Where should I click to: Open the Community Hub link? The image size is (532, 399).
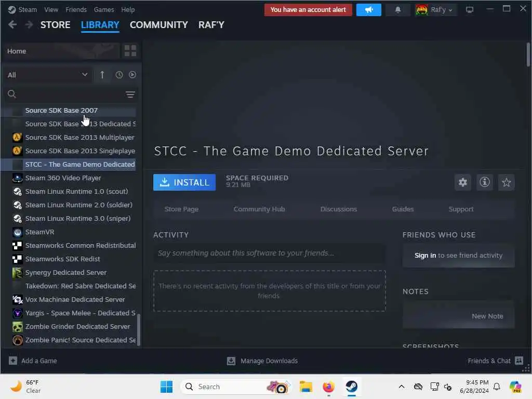coord(259,209)
